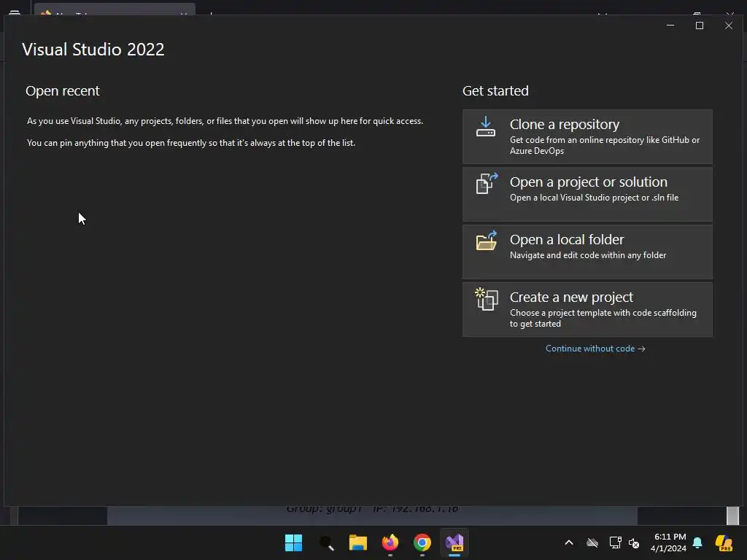Click the Visual Studio Preview taskbar icon
Screen dimensions: 747x560
[x=454, y=542]
